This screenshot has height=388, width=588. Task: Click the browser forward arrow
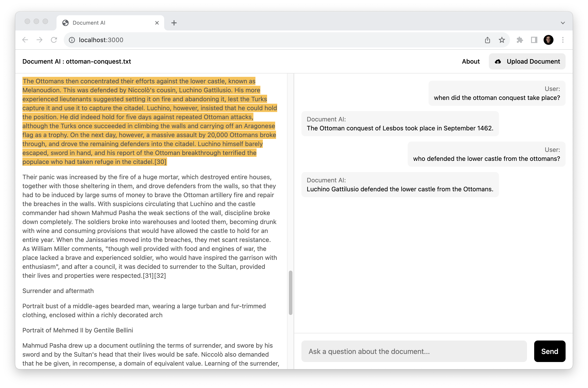(39, 40)
